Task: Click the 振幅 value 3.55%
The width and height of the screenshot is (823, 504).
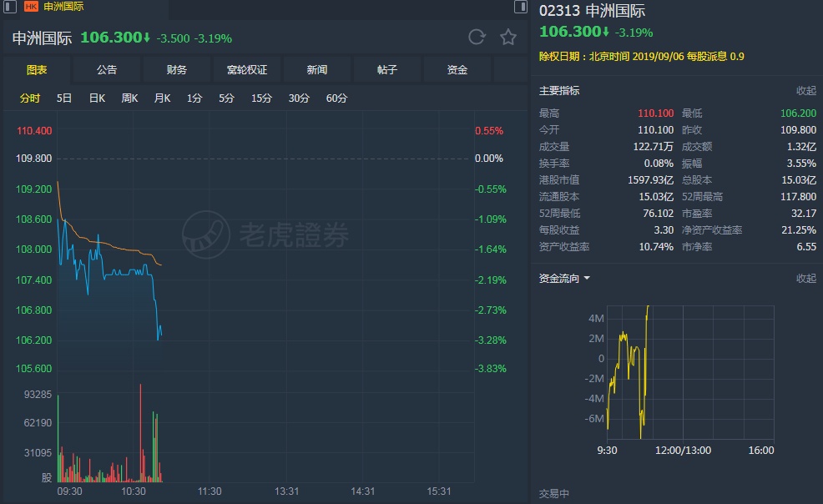Action: (x=801, y=164)
